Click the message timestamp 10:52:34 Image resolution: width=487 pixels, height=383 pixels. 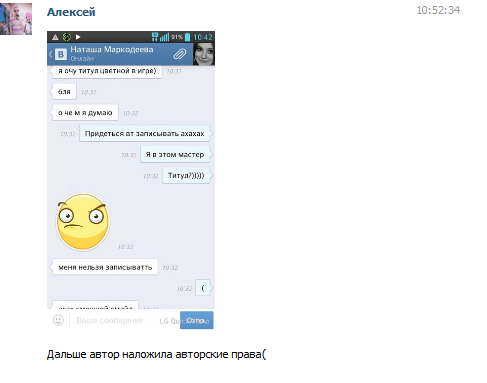tap(438, 10)
